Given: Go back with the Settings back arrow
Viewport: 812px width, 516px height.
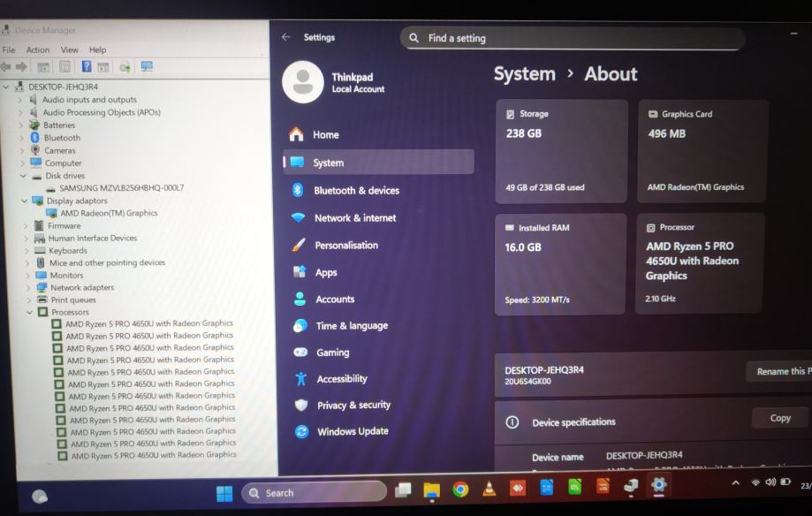Looking at the screenshot, I should click(286, 37).
